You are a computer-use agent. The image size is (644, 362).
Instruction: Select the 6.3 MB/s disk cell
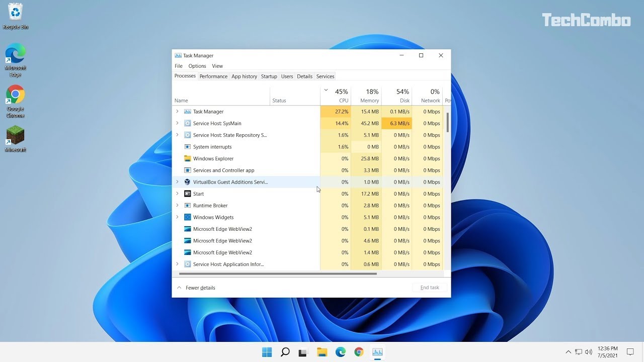point(396,123)
